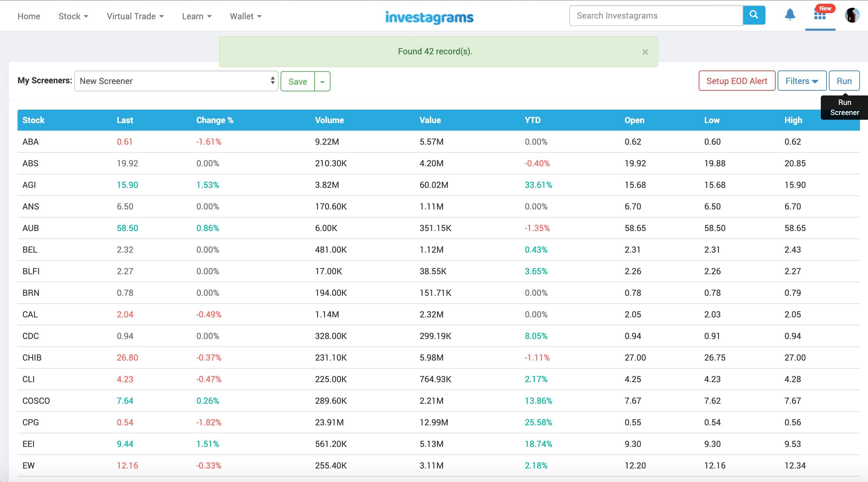Click AGI's 33.61% YTD value
This screenshot has width=868, height=482.
pyautogui.click(x=538, y=185)
